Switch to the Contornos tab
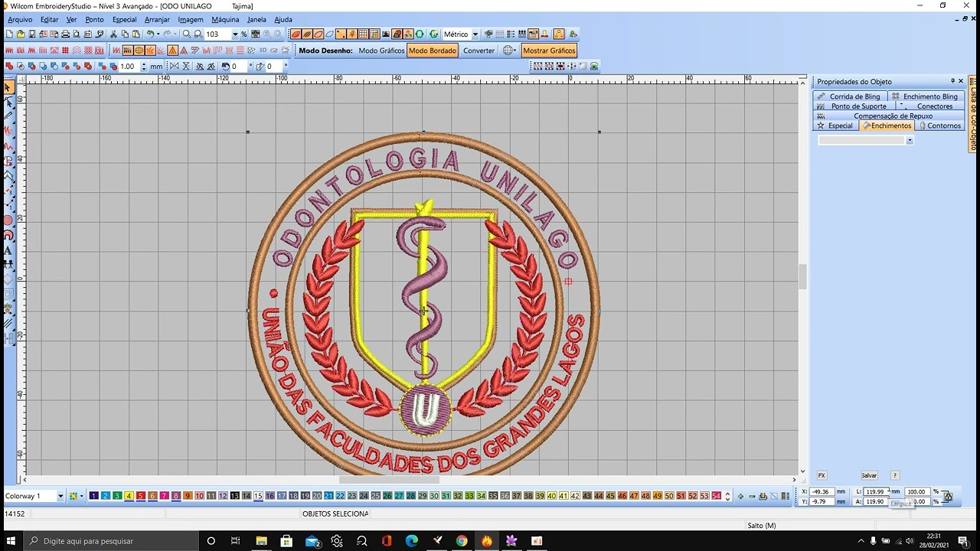 point(939,126)
